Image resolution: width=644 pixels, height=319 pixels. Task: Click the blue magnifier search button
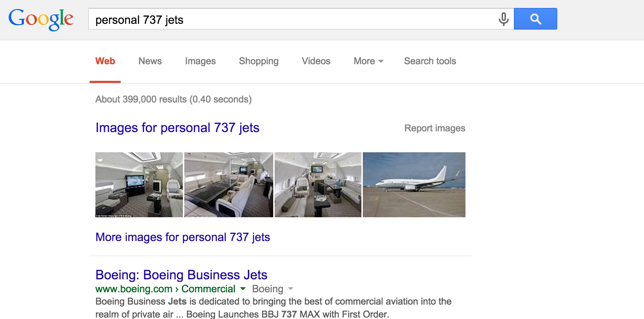pos(535,19)
